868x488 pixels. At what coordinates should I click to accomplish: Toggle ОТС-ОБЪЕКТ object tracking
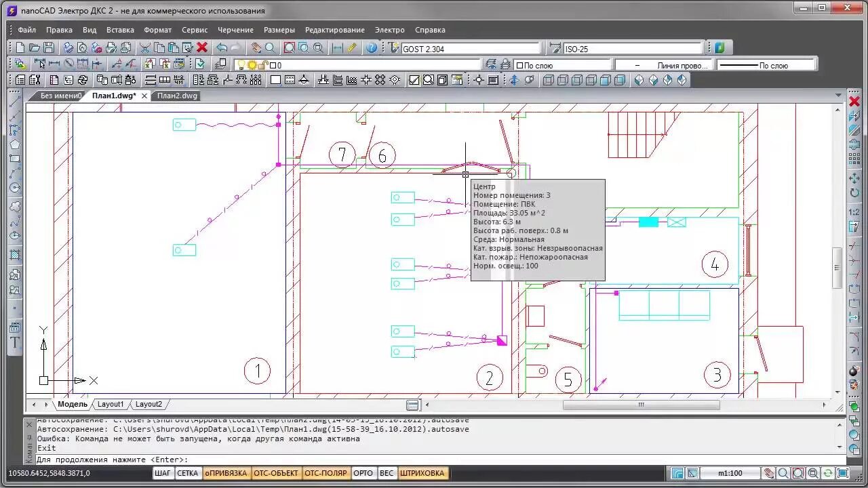point(275,473)
